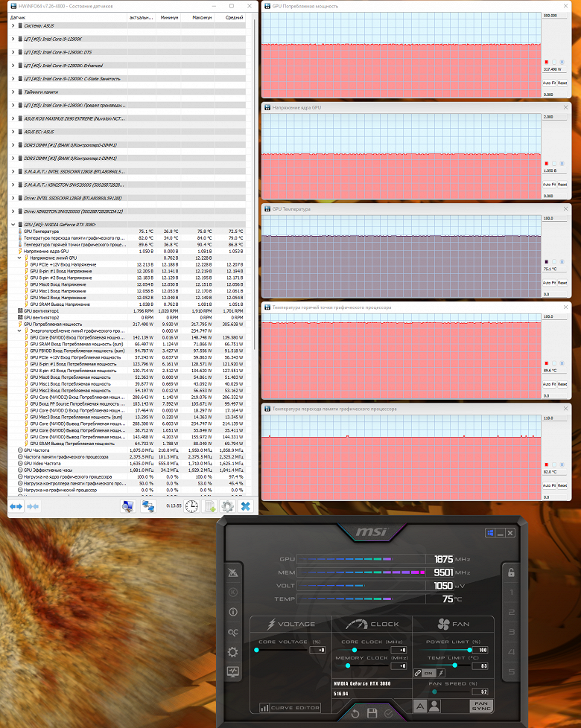Click the Fan Speed slider handle
Viewport: 581px width, 728px height.
pos(434,692)
